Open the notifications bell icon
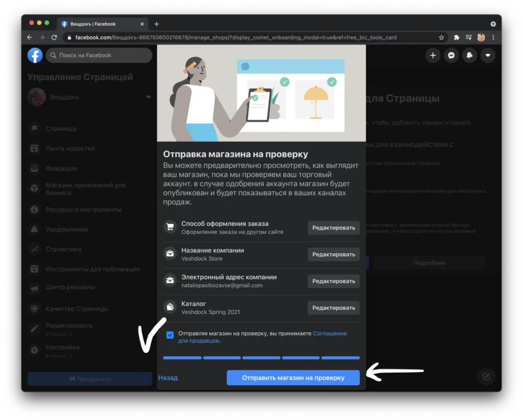 (469, 55)
